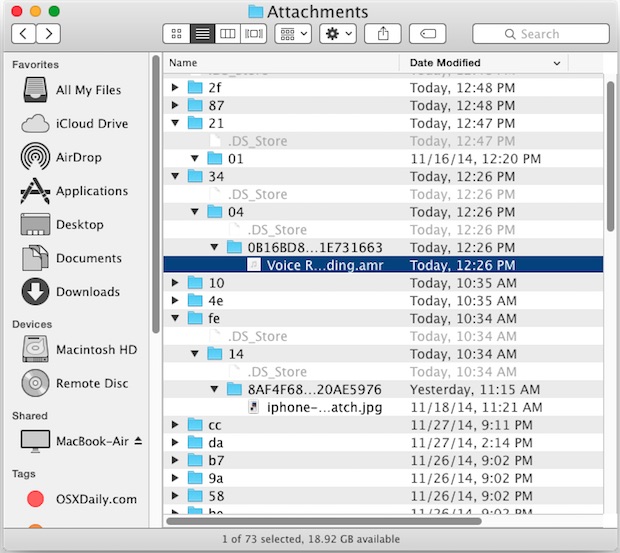Select the iphone-...atch.jpg file
The width and height of the screenshot is (620, 553).
tap(383, 407)
